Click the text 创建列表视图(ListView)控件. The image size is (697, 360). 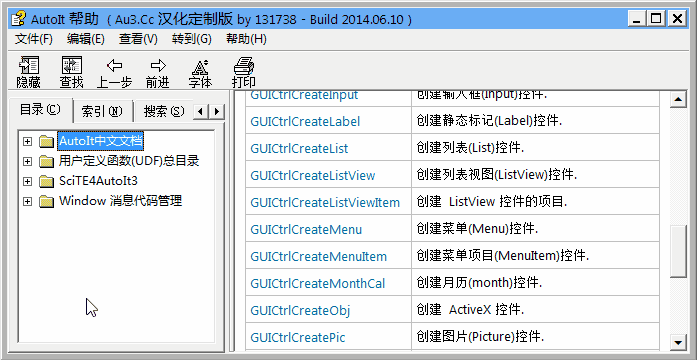[x=497, y=175]
